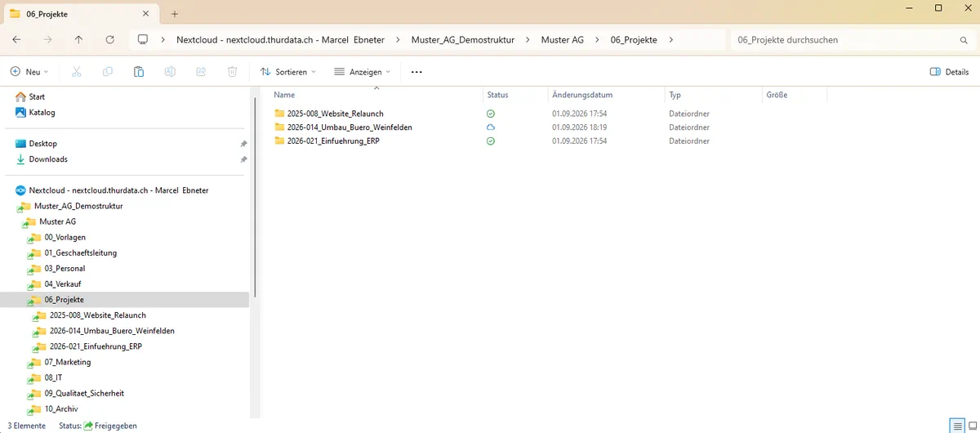The image size is (980, 433).
Task: Click folder icon of 2025-008_Website_Relaunch in file list
Action: click(279, 114)
